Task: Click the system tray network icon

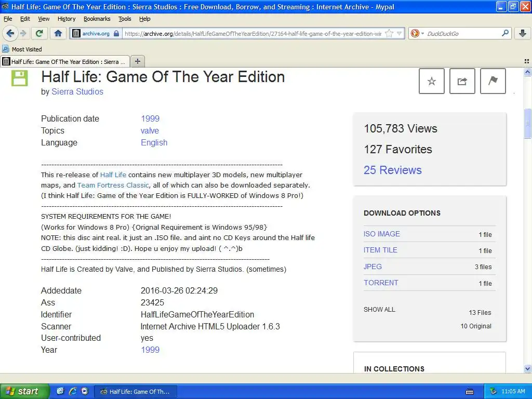Action: pos(494,391)
